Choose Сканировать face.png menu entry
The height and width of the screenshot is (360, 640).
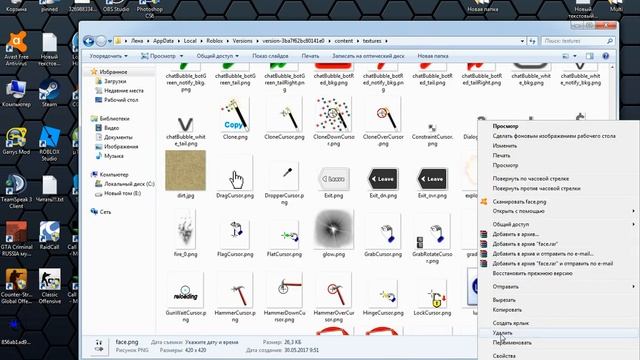coord(559,201)
